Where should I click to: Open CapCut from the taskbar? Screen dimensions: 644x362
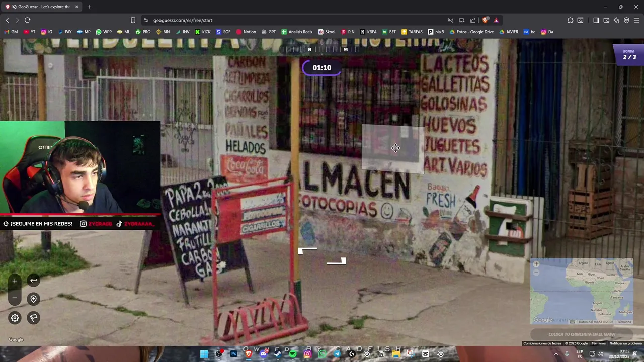tap(426, 354)
